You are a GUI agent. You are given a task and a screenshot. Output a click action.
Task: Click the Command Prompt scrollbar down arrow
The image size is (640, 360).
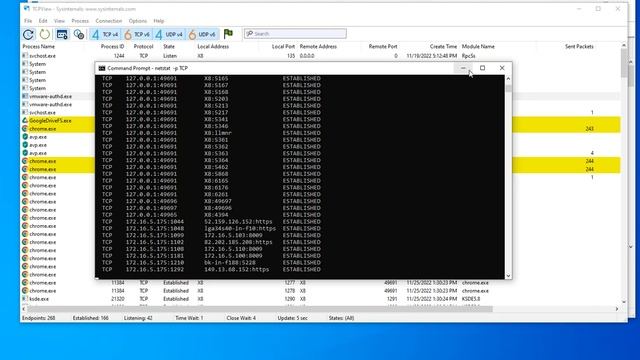(x=508, y=276)
